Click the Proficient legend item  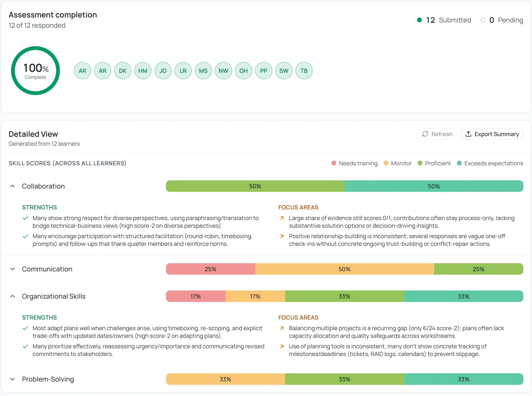[434, 163]
